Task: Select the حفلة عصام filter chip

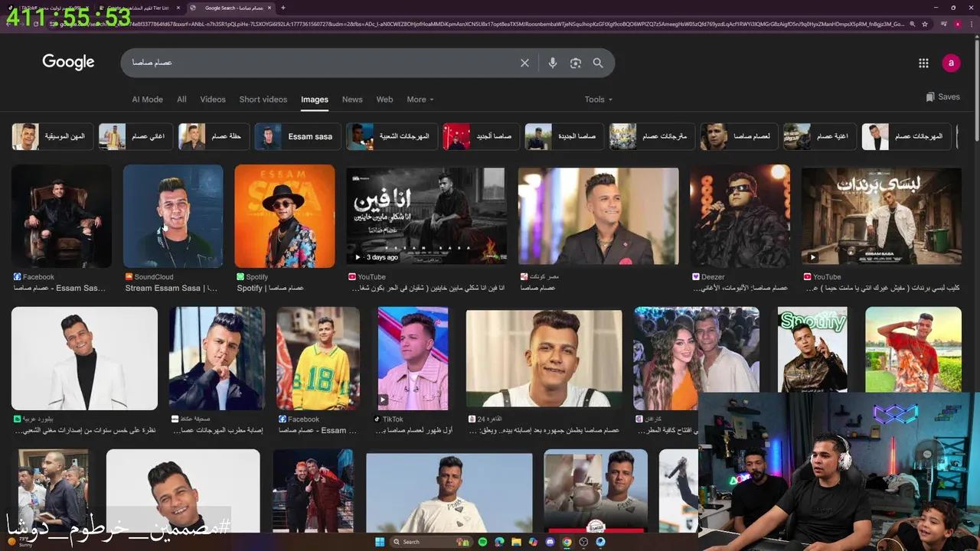Action: coord(214,136)
